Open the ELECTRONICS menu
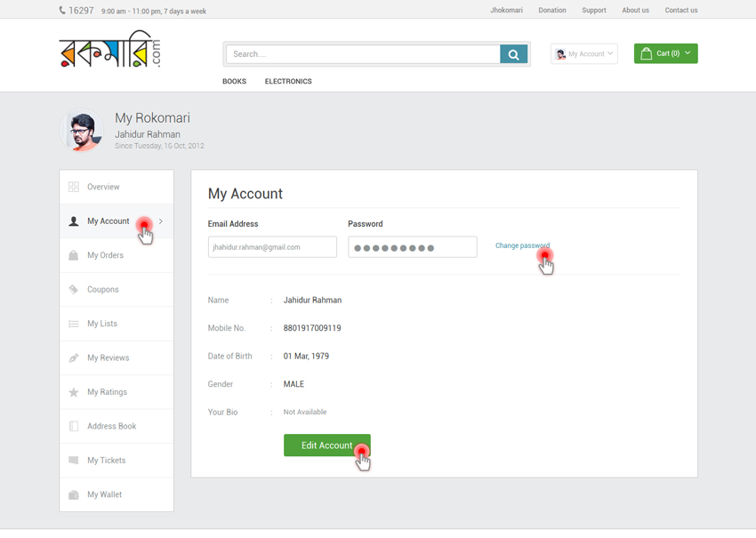The width and height of the screenshot is (756, 538). point(288,81)
